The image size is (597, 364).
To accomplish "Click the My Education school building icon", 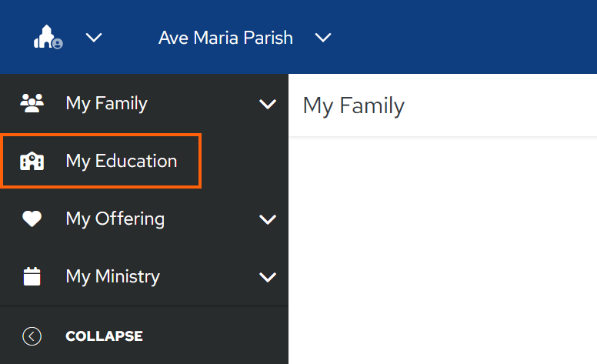I will (x=32, y=161).
